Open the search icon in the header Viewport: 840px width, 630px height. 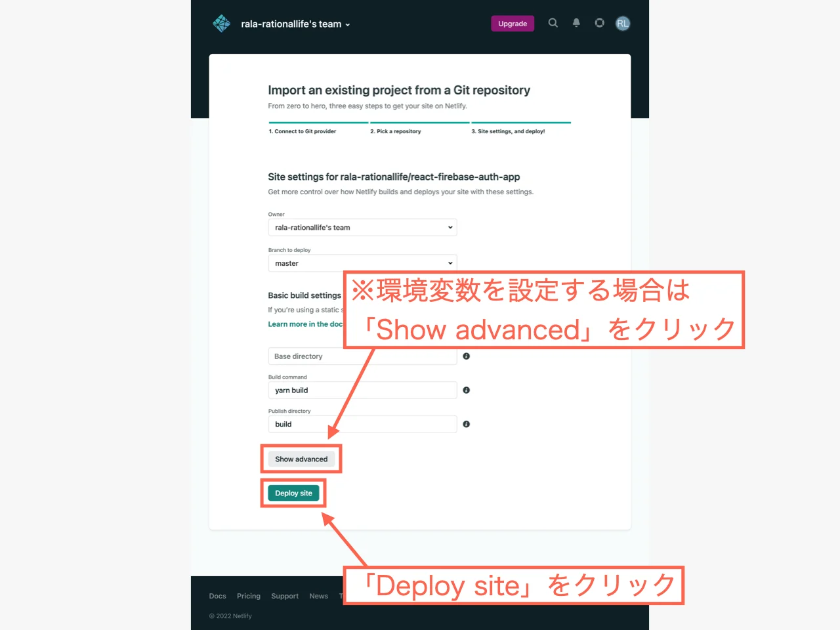tap(553, 23)
